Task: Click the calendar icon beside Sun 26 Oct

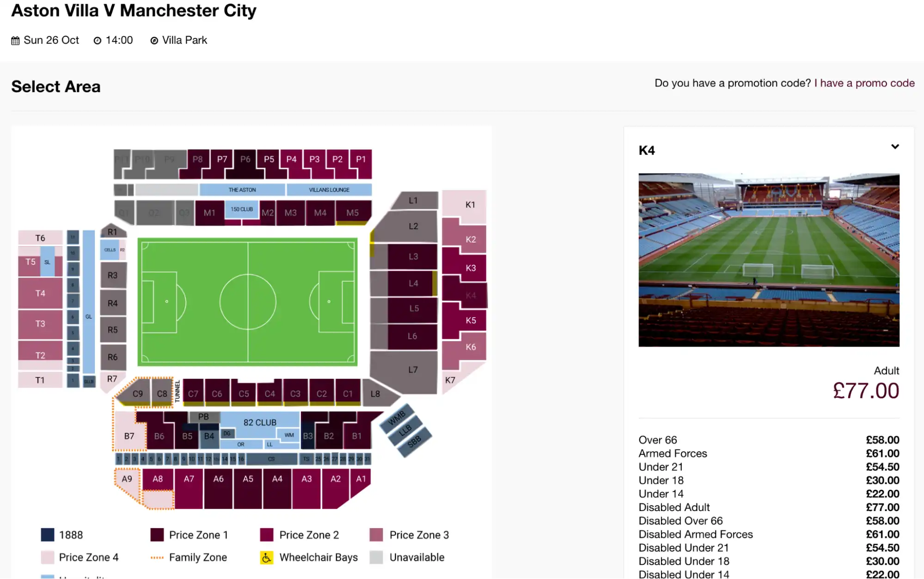Action: [x=15, y=40]
